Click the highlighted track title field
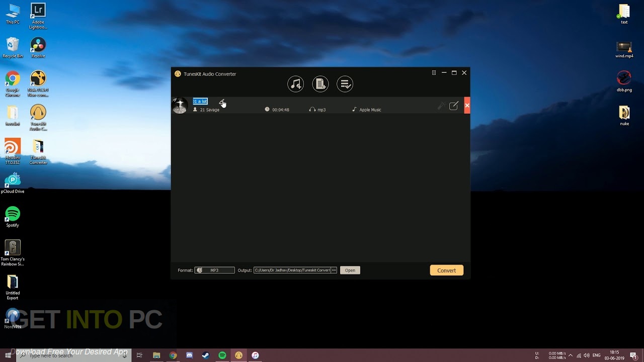 point(200,102)
